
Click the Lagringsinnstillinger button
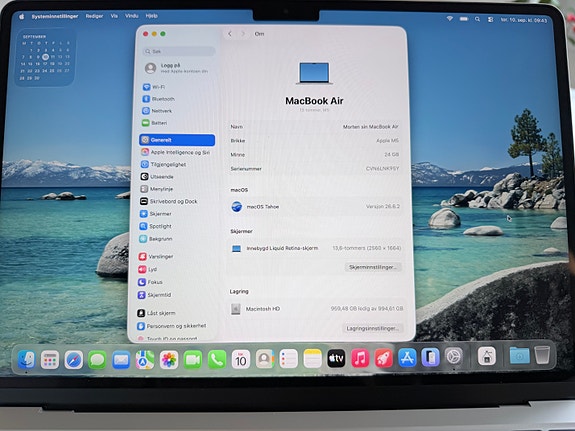tap(373, 328)
